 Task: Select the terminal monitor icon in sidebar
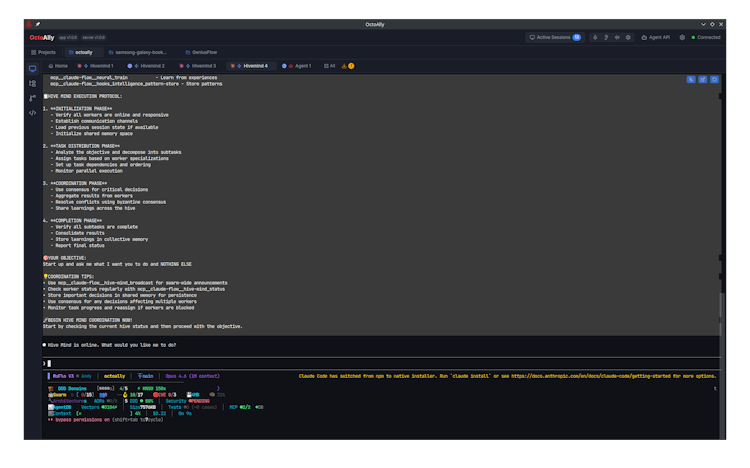32,69
